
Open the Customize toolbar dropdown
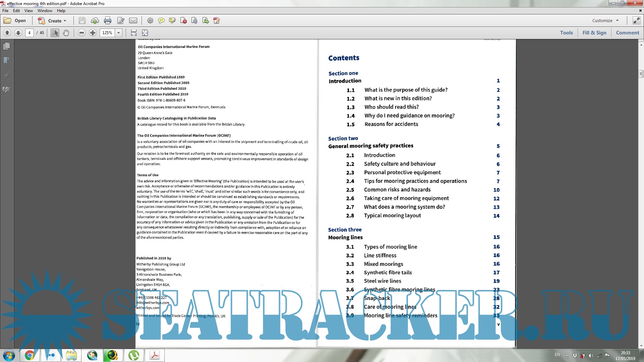[605, 21]
